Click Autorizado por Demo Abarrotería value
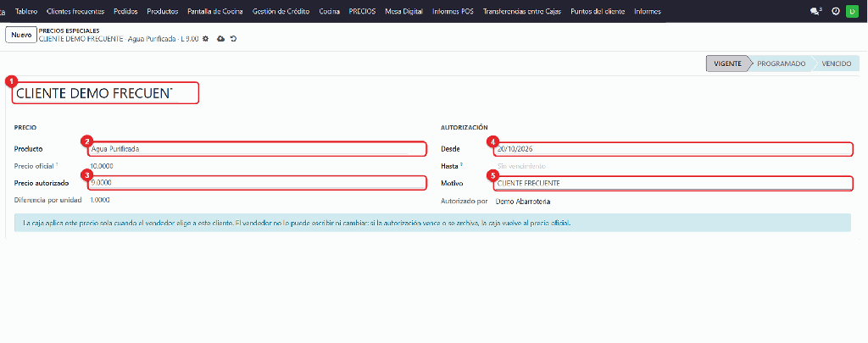This screenshot has height=343, width=868. pos(524,202)
